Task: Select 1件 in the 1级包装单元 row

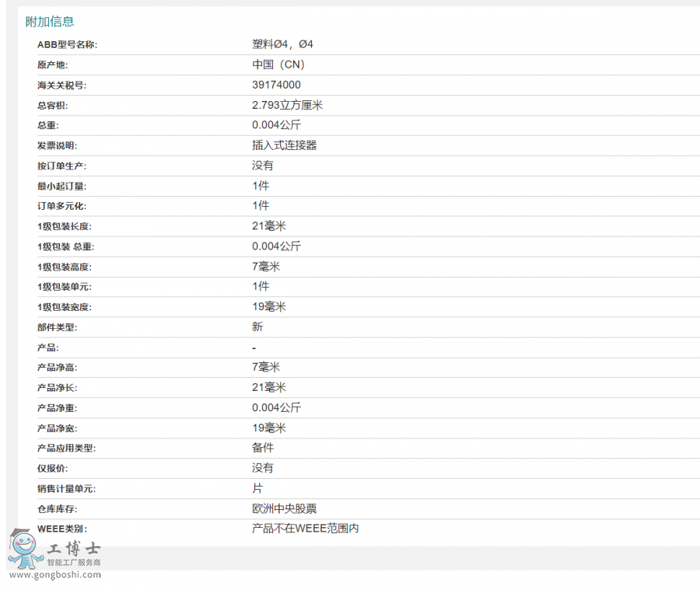Action: [261, 287]
